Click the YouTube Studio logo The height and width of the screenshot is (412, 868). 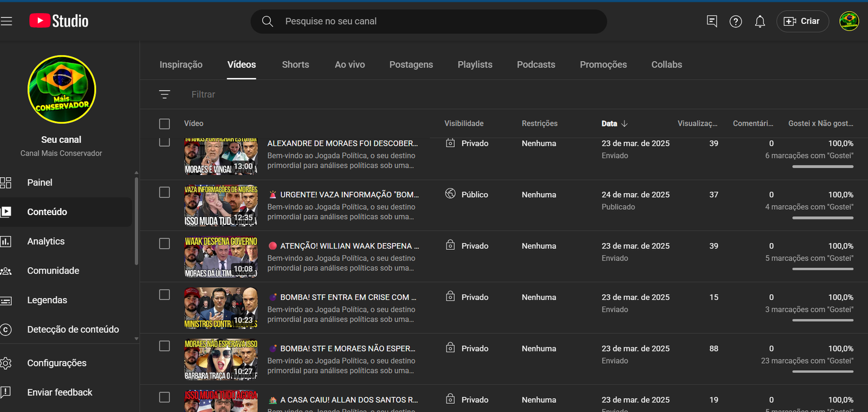pos(59,21)
